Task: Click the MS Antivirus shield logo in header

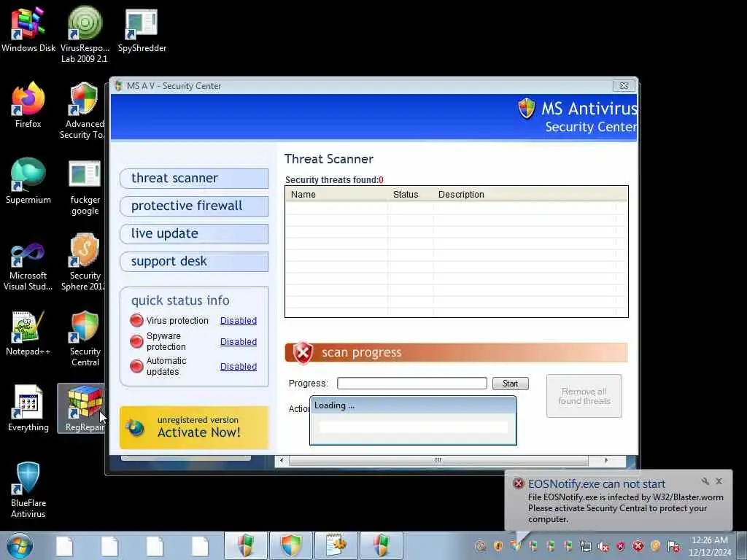Action: tap(527, 109)
